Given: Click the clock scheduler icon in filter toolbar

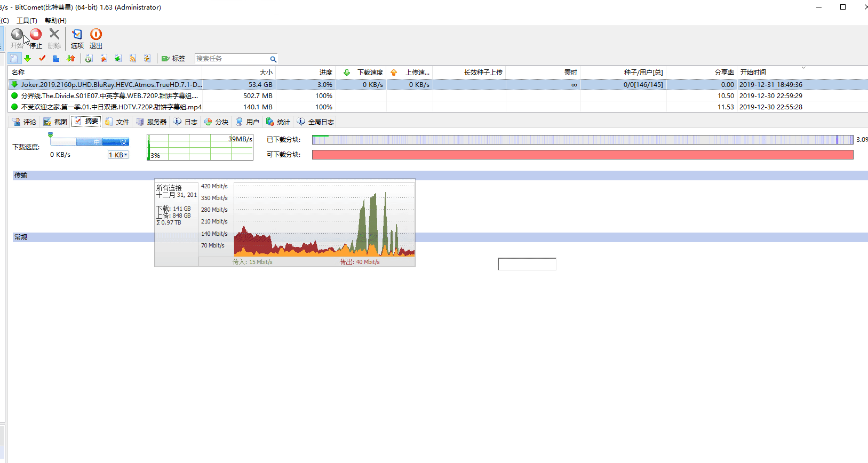Looking at the screenshot, I should pos(89,59).
